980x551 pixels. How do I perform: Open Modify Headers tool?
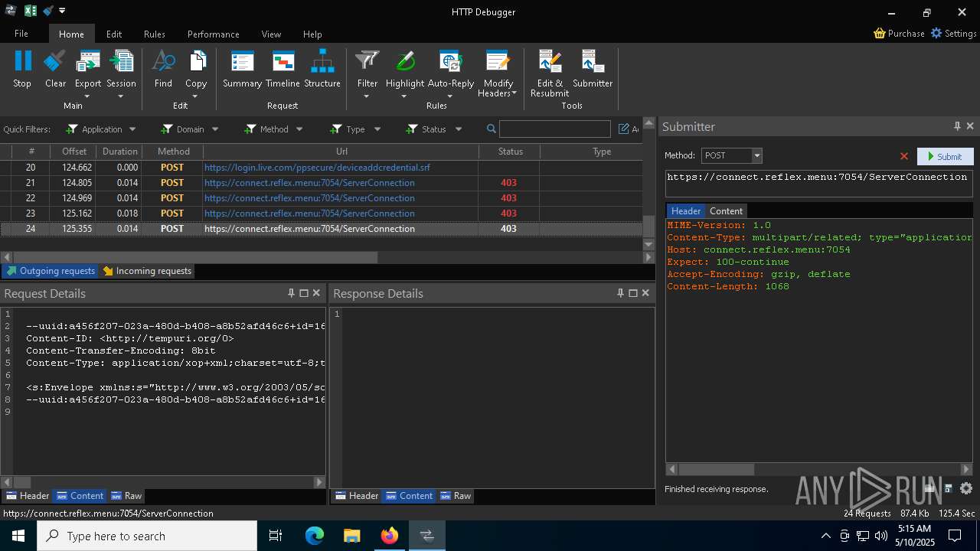coord(498,73)
